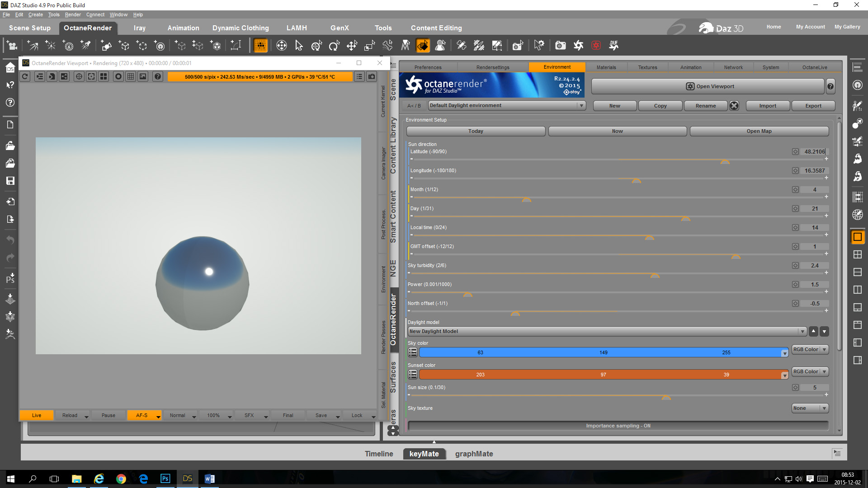Toggle the diamond icon beside Sky turbidity value

point(795,266)
